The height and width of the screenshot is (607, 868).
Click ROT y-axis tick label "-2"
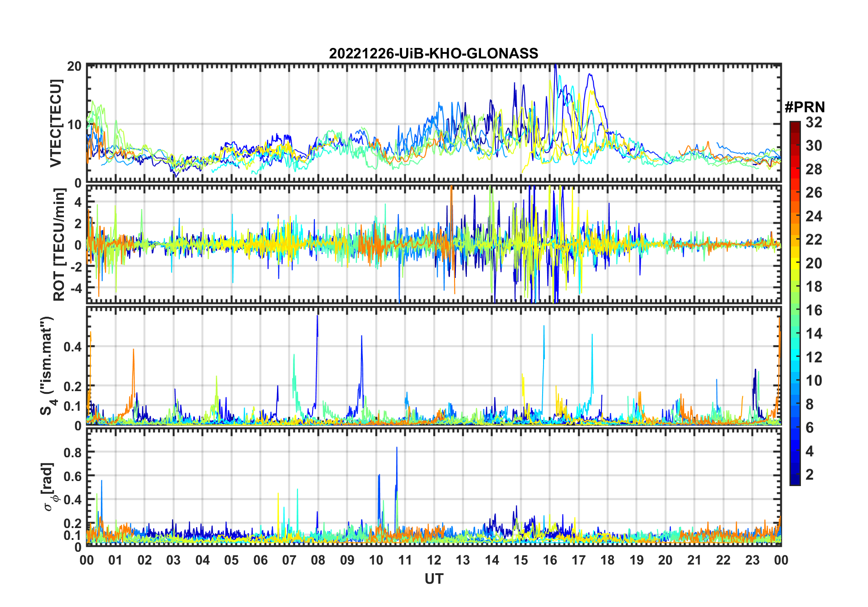[x=76, y=267]
